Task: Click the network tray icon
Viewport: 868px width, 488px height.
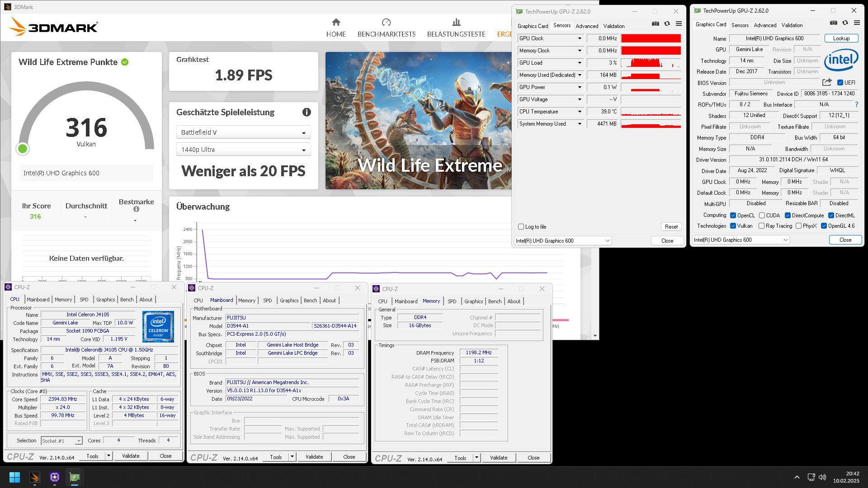Action: 811,477
